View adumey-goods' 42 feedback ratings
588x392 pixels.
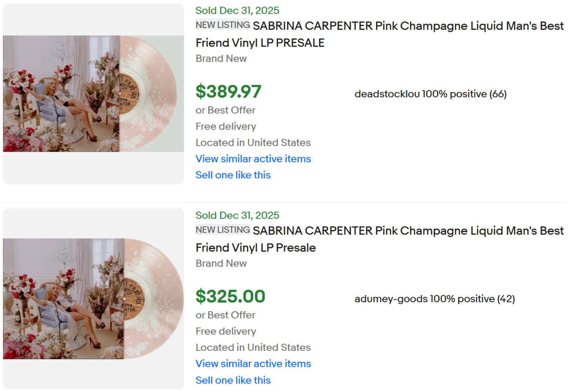click(x=506, y=299)
